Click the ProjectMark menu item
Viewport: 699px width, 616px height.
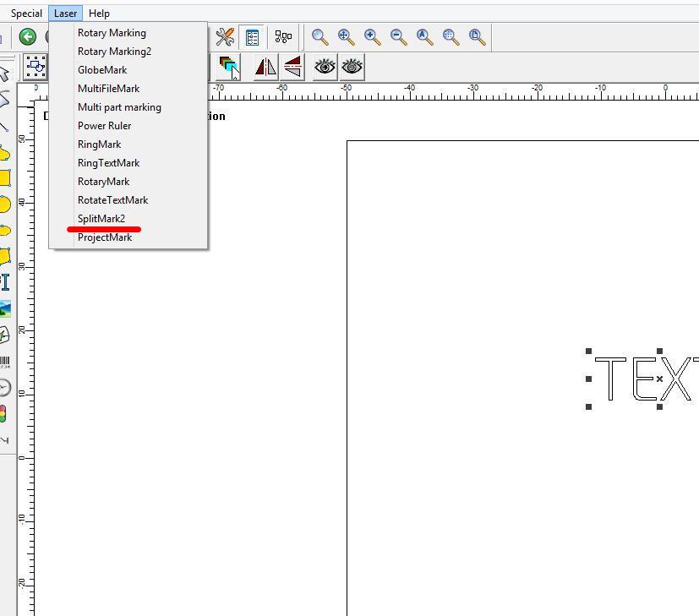tap(105, 237)
